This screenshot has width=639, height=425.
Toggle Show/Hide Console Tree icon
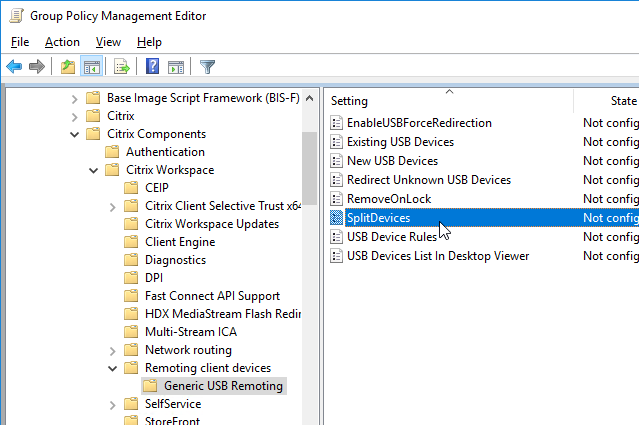[x=91, y=66]
